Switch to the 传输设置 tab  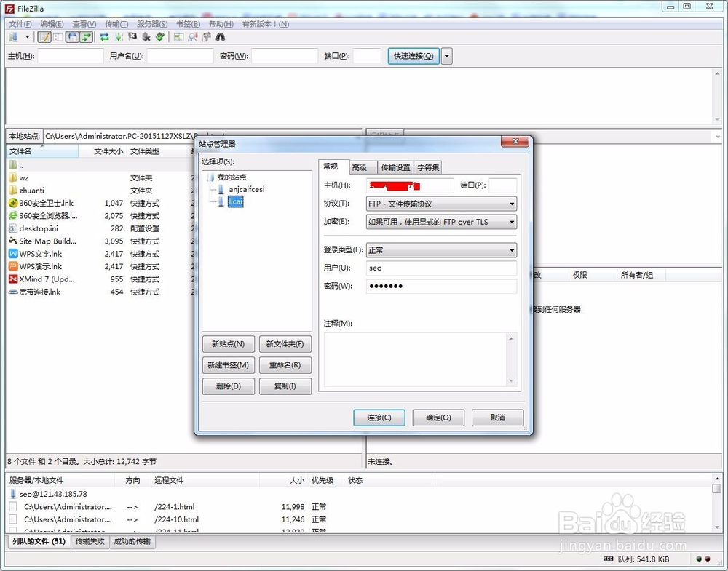point(395,167)
